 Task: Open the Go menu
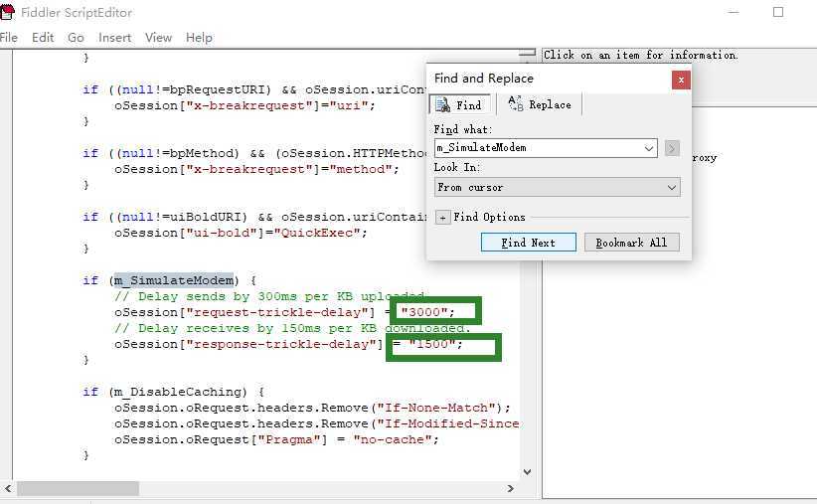point(76,38)
